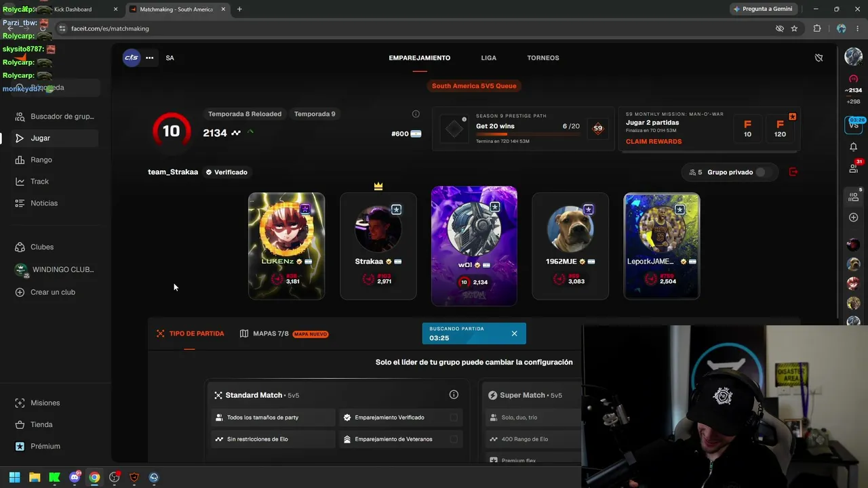
Task: Open friends list icon with 31 badge
Action: (854, 167)
